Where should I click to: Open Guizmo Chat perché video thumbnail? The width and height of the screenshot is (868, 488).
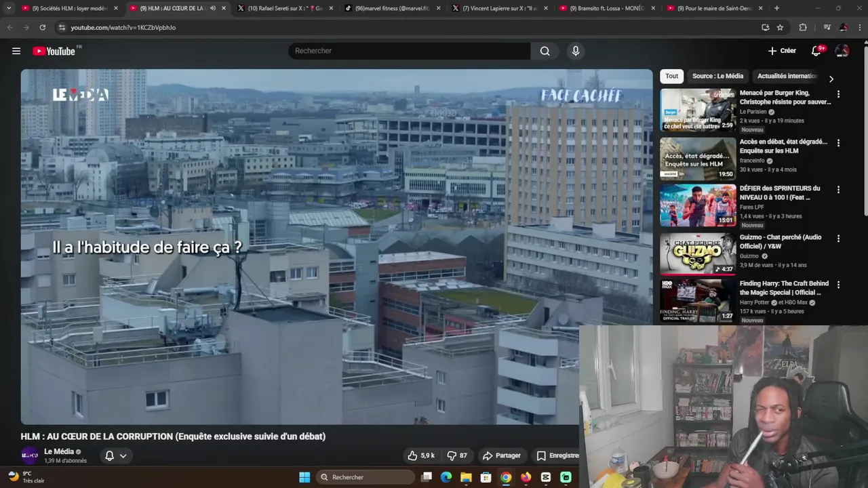pyautogui.click(x=698, y=254)
